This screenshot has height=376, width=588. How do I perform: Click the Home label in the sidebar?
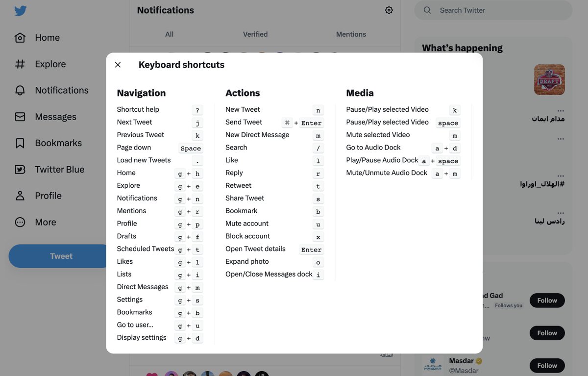tap(48, 38)
